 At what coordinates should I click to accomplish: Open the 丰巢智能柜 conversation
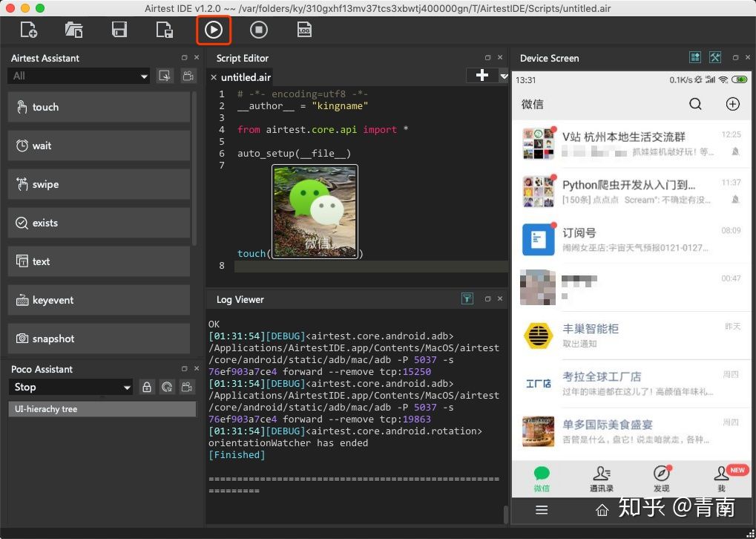(x=631, y=336)
